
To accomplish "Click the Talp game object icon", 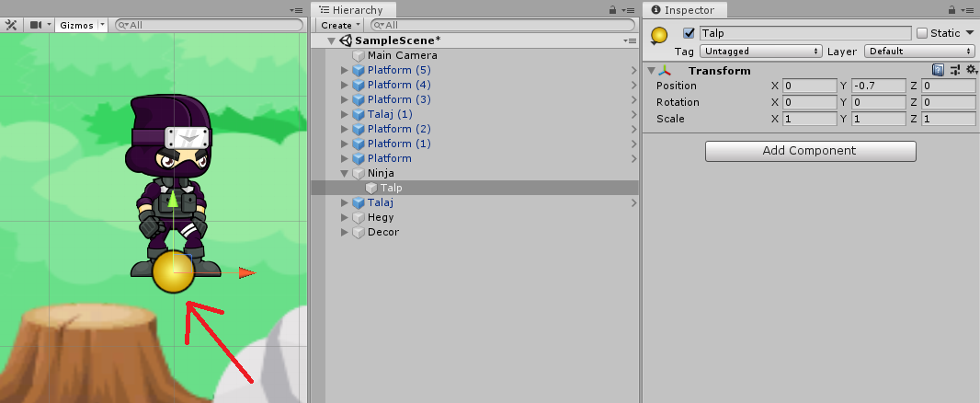I will [x=371, y=188].
